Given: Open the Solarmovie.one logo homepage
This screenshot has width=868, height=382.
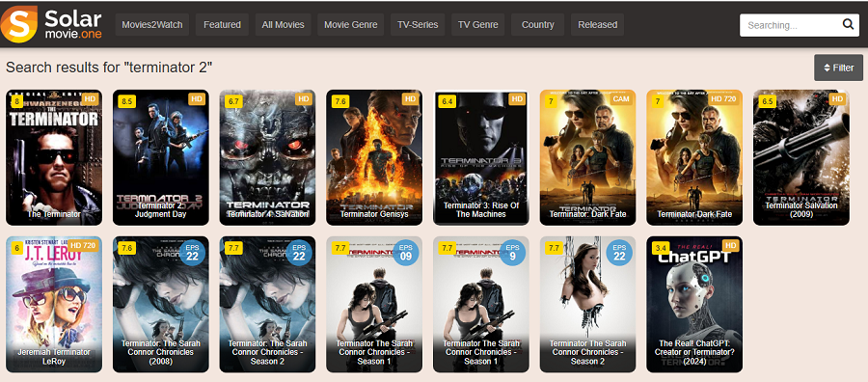Looking at the screenshot, I should [51, 24].
